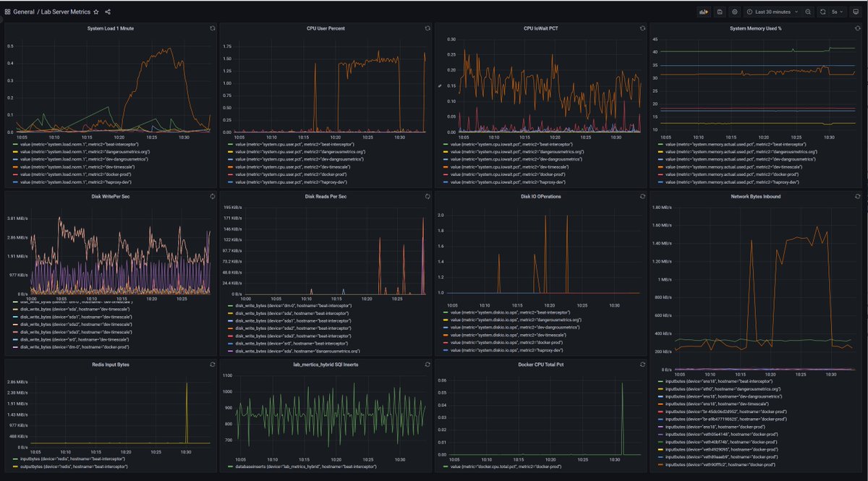Image resolution: width=868 pixels, height=481 pixels.
Task: Open Disk IO OPerations panel title menu
Action: coord(541,196)
